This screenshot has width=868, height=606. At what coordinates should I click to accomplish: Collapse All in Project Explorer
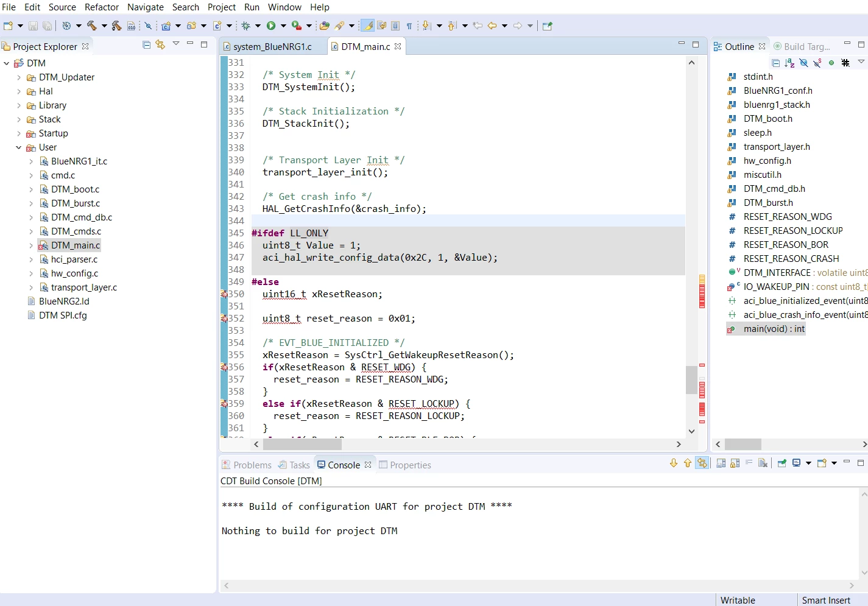point(147,44)
